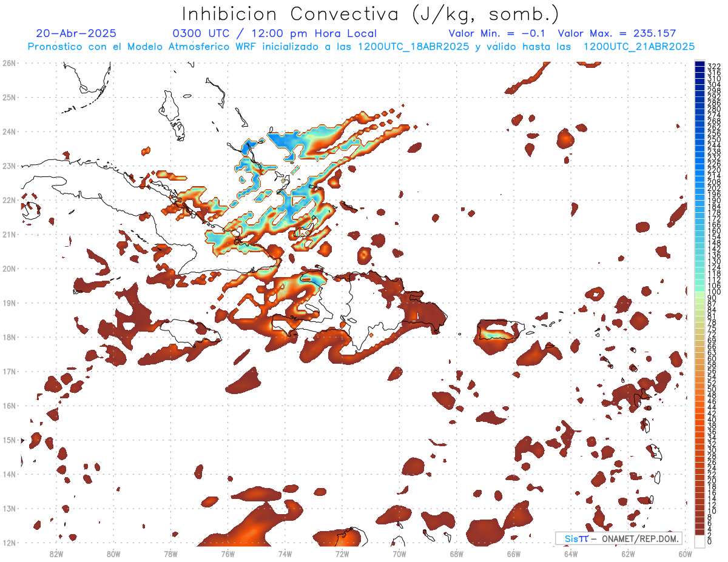This screenshot has width=728, height=562.
Task: Click the '20N' latitude label
Action: pyautogui.click(x=9, y=269)
